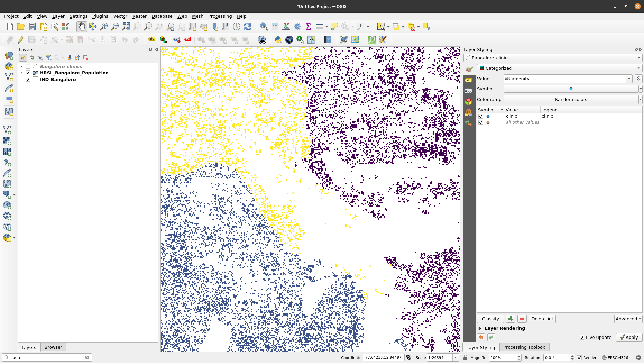Screen dimensions: 644x363
Task: Open a project with the folder icon
Action: [21, 27]
